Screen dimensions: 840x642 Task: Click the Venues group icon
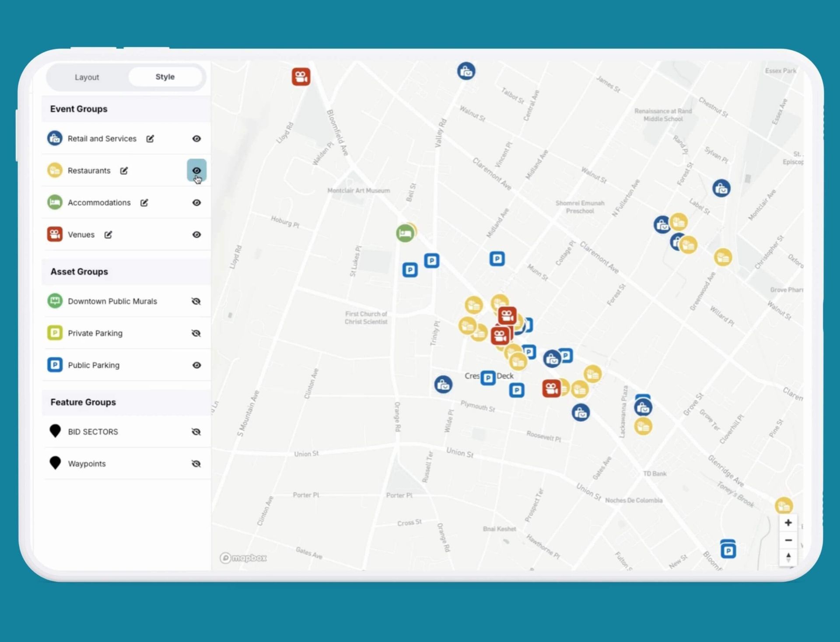55,234
